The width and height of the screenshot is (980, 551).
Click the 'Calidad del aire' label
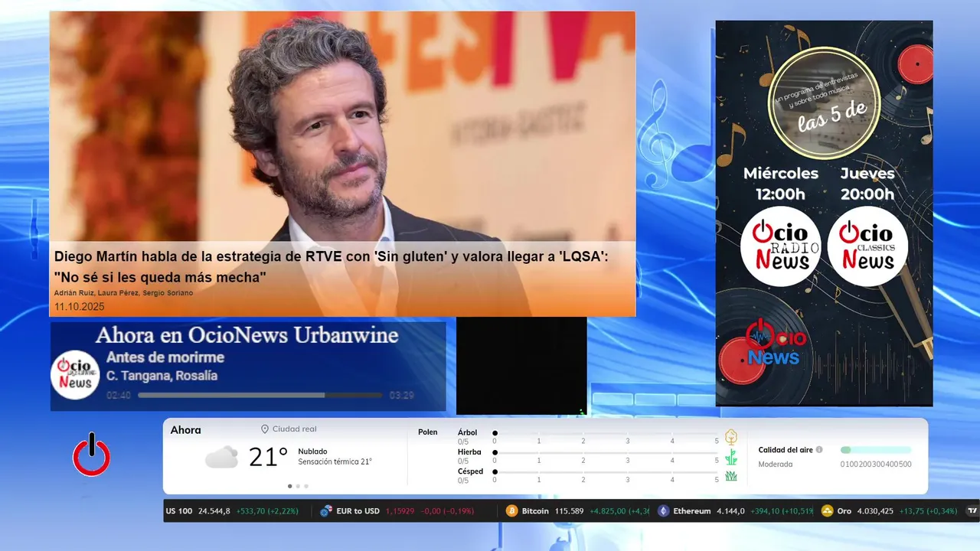[x=786, y=450]
